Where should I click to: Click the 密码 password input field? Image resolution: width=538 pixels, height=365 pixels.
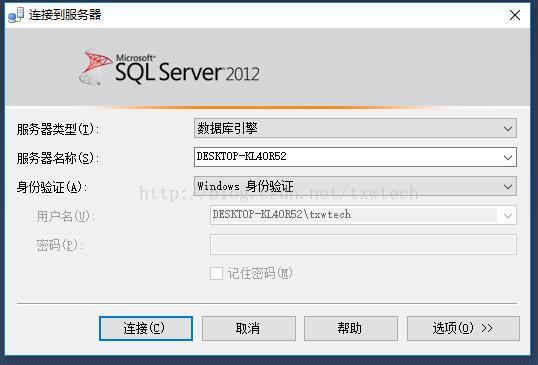[363, 244]
